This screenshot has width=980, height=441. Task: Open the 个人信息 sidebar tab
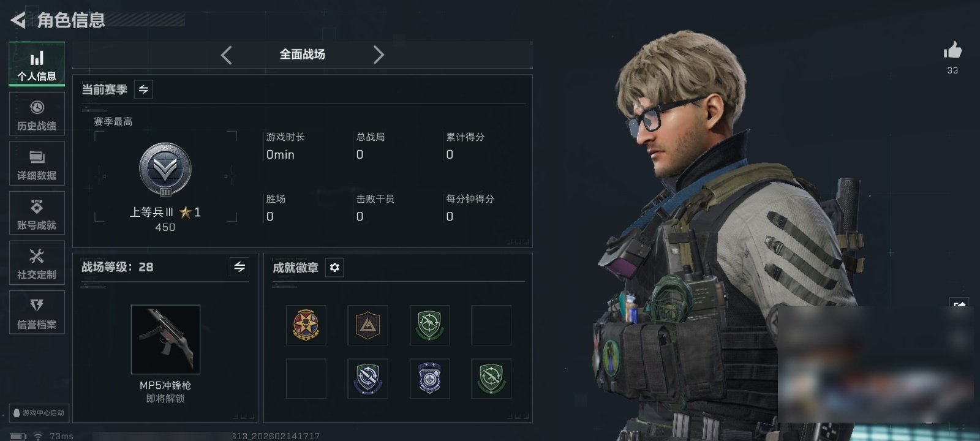click(37, 64)
